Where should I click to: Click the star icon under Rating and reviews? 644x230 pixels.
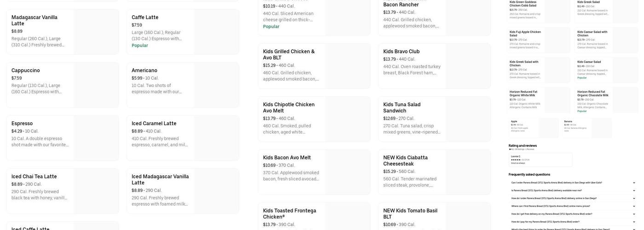pos(510,149)
